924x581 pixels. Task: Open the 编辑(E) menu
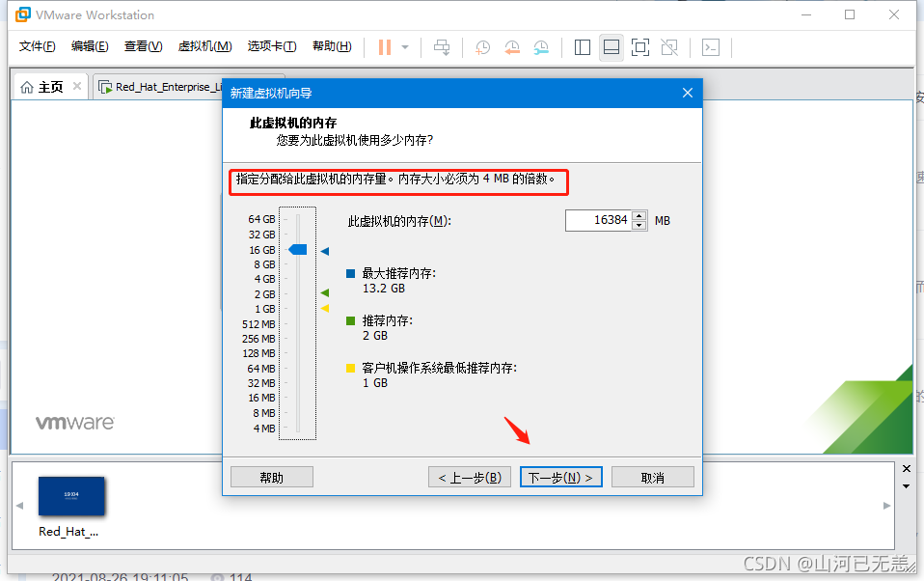(90, 46)
